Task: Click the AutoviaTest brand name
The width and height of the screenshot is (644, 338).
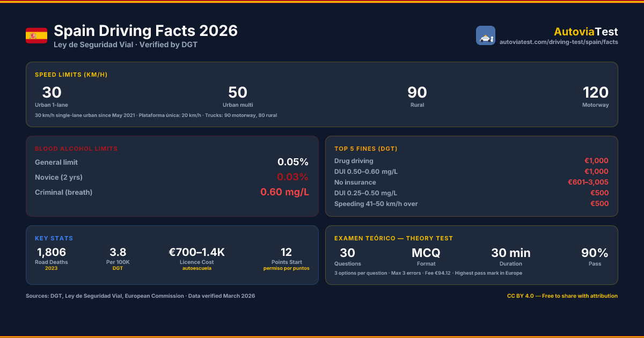Action: [x=586, y=32]
